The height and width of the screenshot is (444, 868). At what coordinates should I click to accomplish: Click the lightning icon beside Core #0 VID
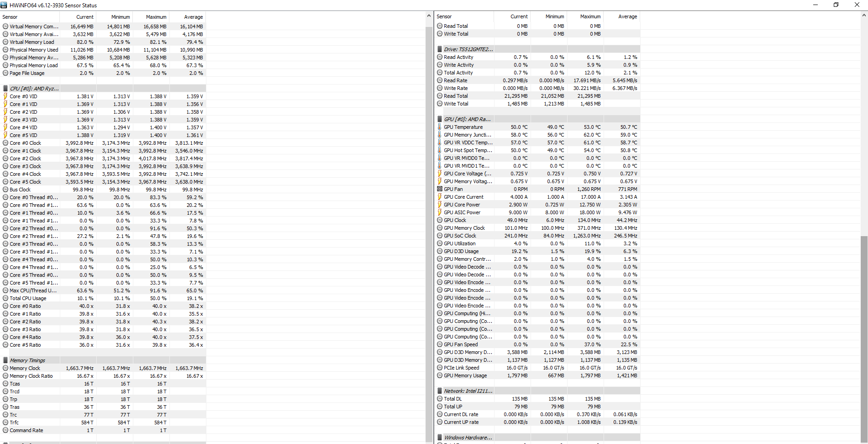click(5, 96)
